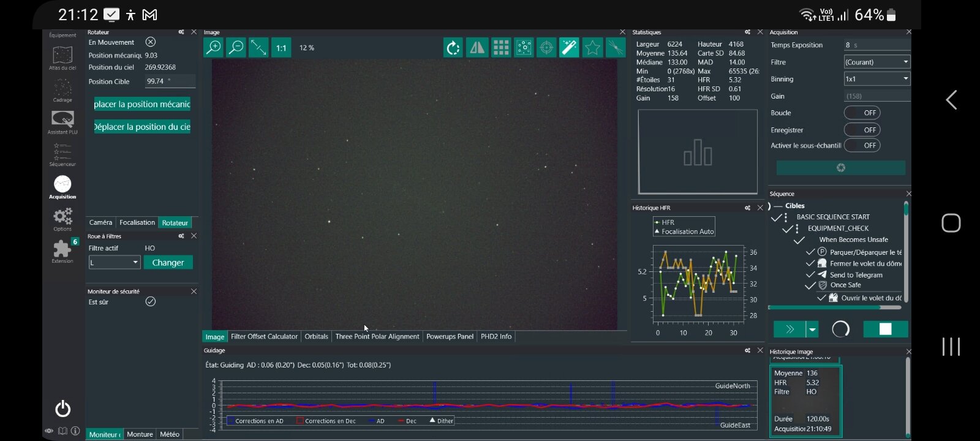The image size is (980, 441).
Task: Switch to the Caméra tab
Action: click(x=100, y=222)
